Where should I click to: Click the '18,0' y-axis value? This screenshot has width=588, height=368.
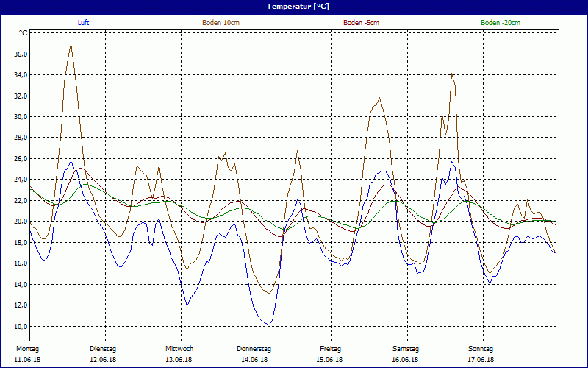click(21, 242)
